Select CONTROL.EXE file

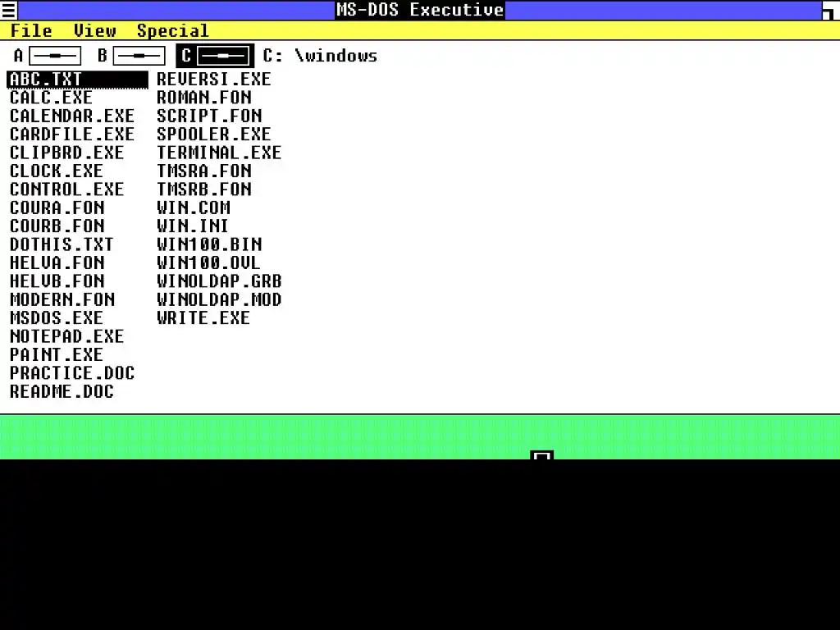66,189
